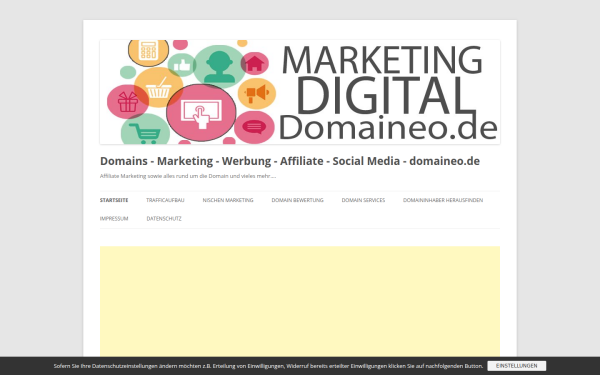Screen dimensions: 600x375
Task: Open the Datenschutz page
Action: point(164,218)
